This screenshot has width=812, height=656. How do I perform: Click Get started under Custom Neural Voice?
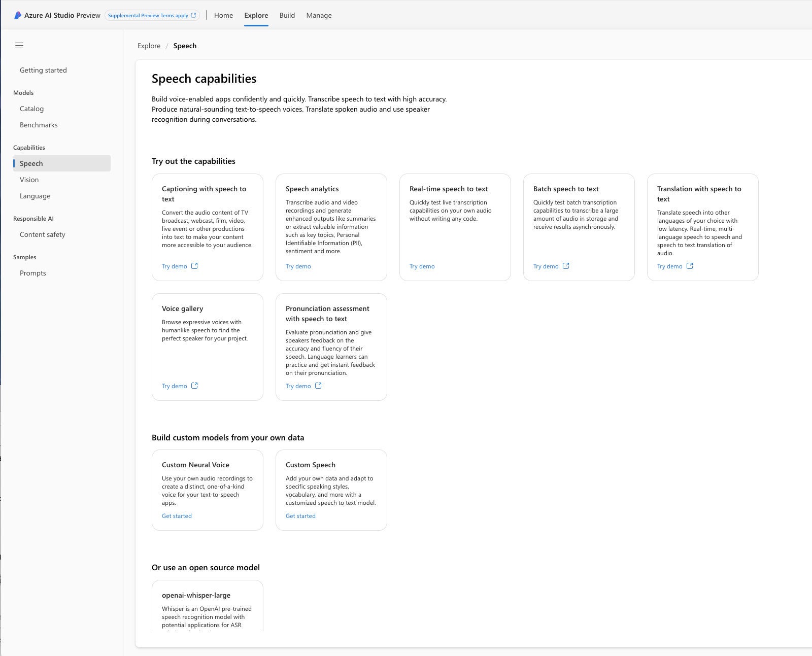[x=177, y=516]
